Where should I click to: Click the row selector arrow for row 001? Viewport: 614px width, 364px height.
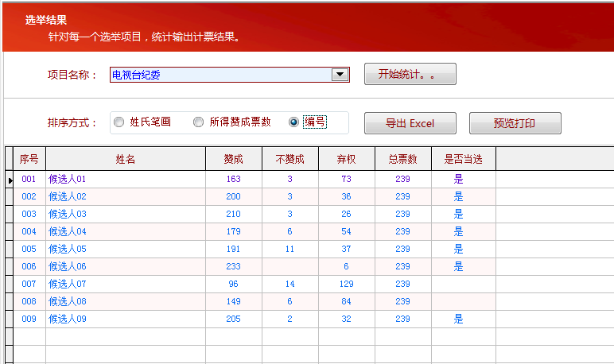[x=10, y=180]
